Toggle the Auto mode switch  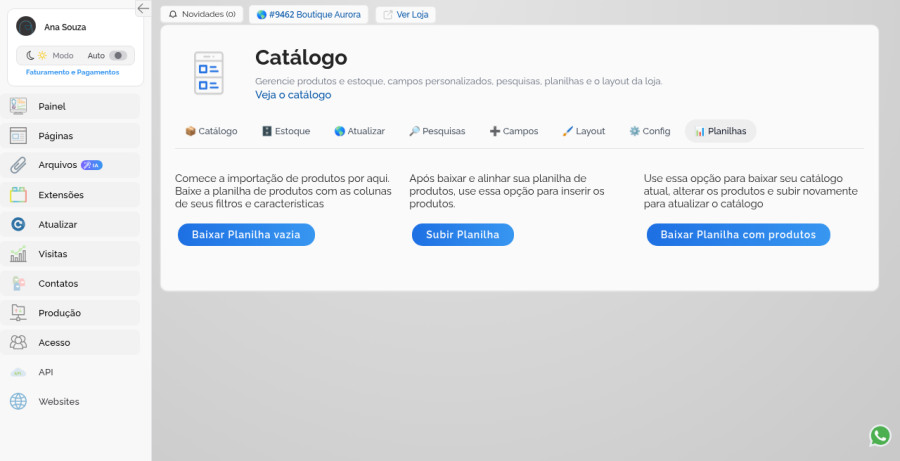[x=118, y=56]
